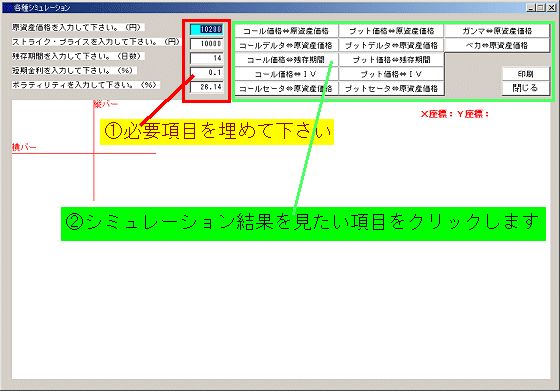This screenshot has height=391, width=560.
Task: Show the プット価格⇔IV simulation
Action: [391, 74]
